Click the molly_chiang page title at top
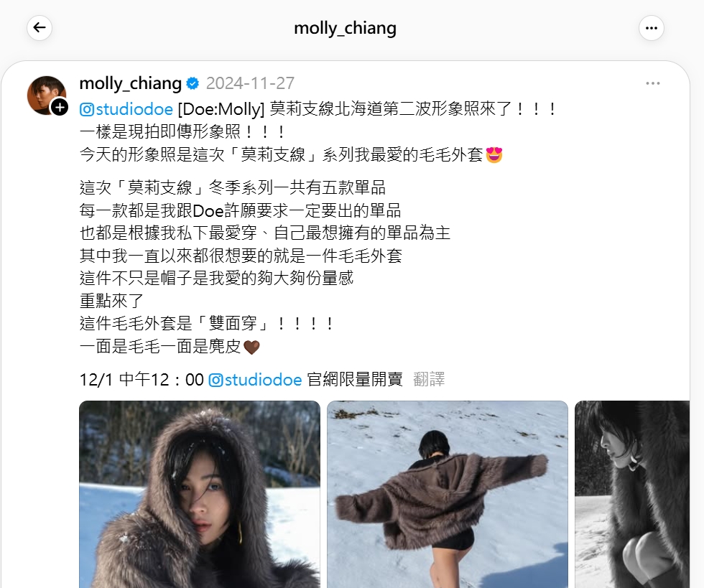This screenshot has height=588, width=704. tap(345, 28)
